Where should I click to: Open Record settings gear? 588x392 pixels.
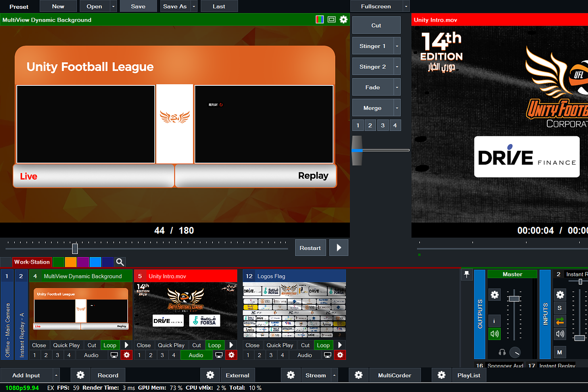click(80, 375)
